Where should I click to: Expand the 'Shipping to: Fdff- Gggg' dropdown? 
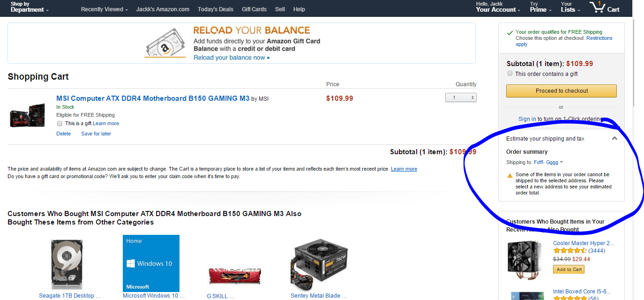[x=534, y=162]
